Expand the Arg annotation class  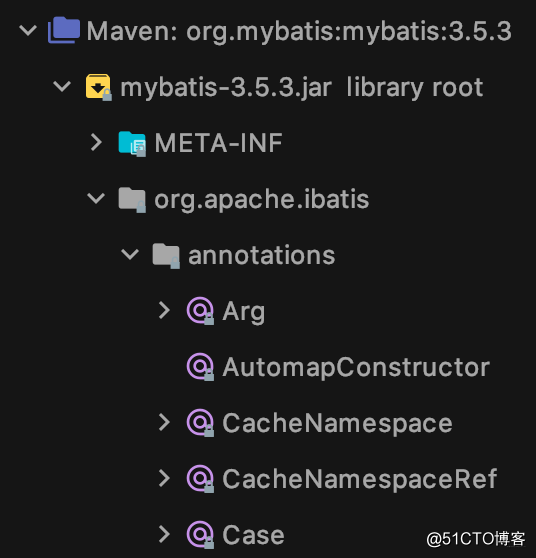(x=164, y=310)
